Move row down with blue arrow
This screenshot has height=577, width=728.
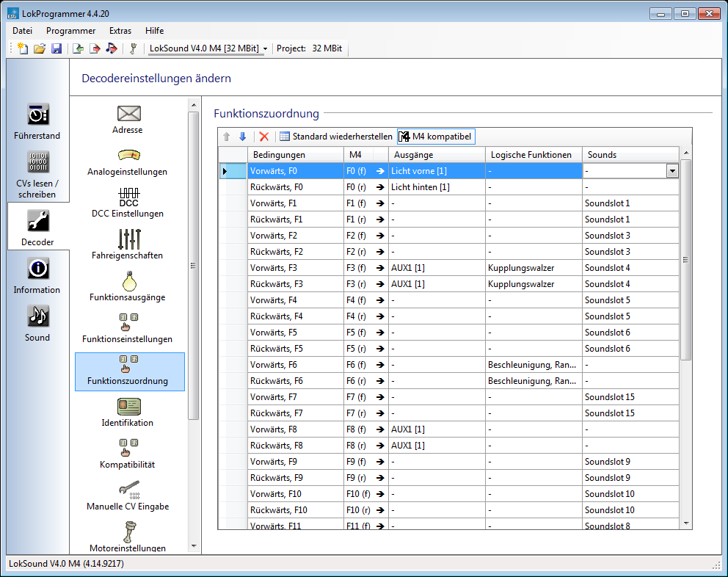tap(242, 137)
